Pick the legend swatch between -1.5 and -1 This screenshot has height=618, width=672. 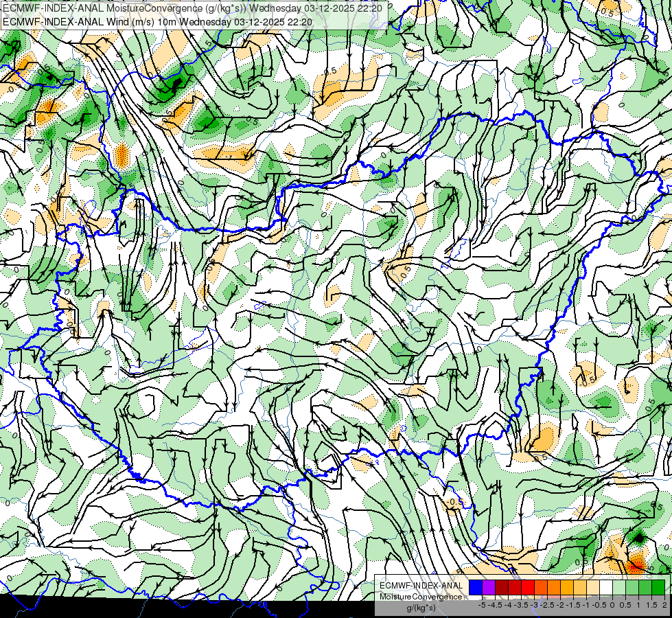click(x=580, y=587)
